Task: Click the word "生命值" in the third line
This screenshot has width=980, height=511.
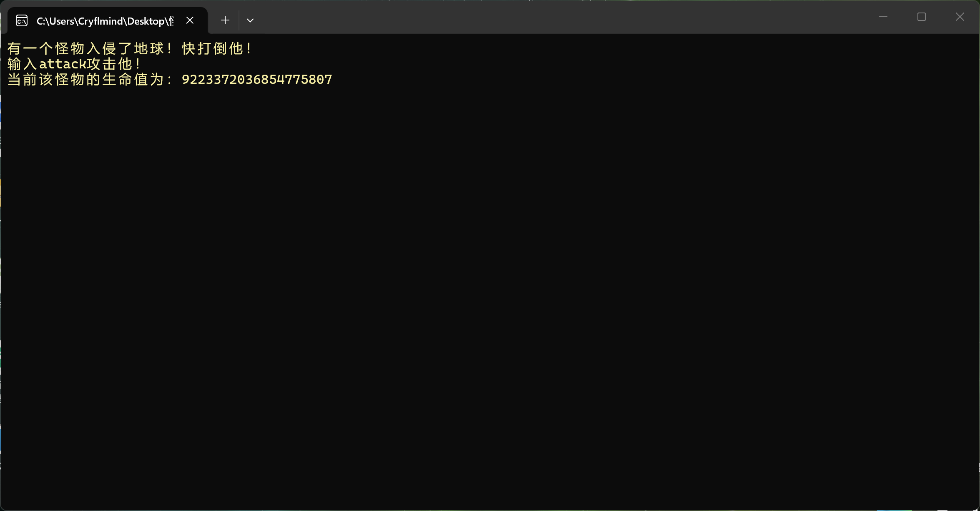Action: (118, 80)
